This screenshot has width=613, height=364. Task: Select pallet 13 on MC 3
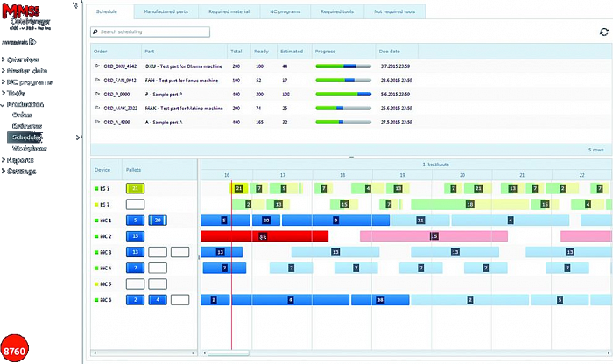135,252
